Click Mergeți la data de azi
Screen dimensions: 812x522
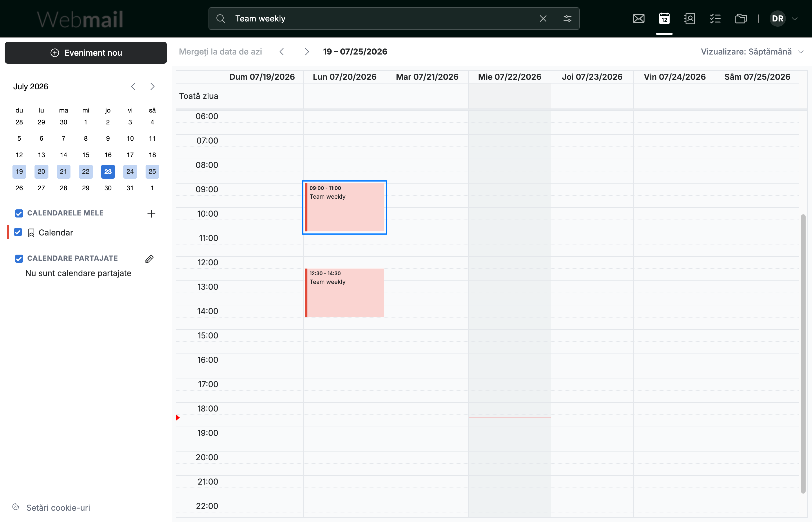coord(220,52)
